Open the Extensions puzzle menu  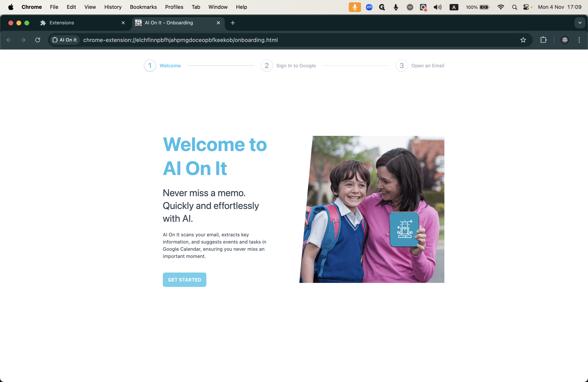pyautogui.click(x=543, y=40)
